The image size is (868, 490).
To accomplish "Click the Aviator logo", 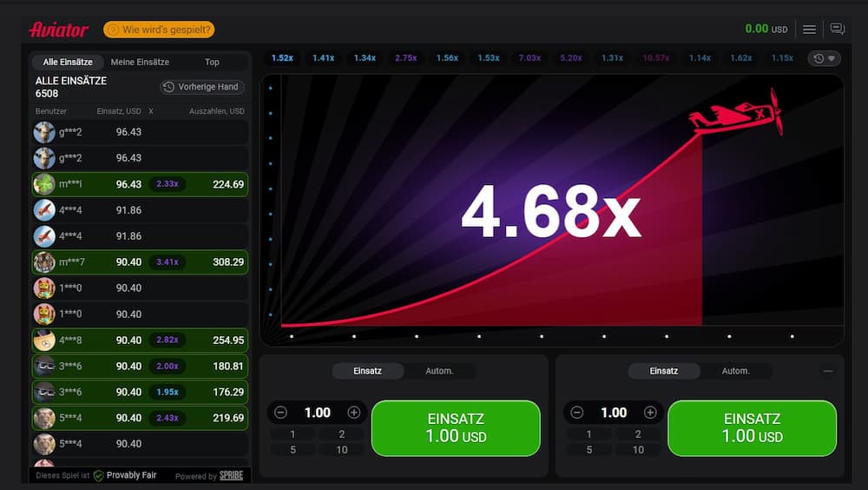I will pos(58,30).
